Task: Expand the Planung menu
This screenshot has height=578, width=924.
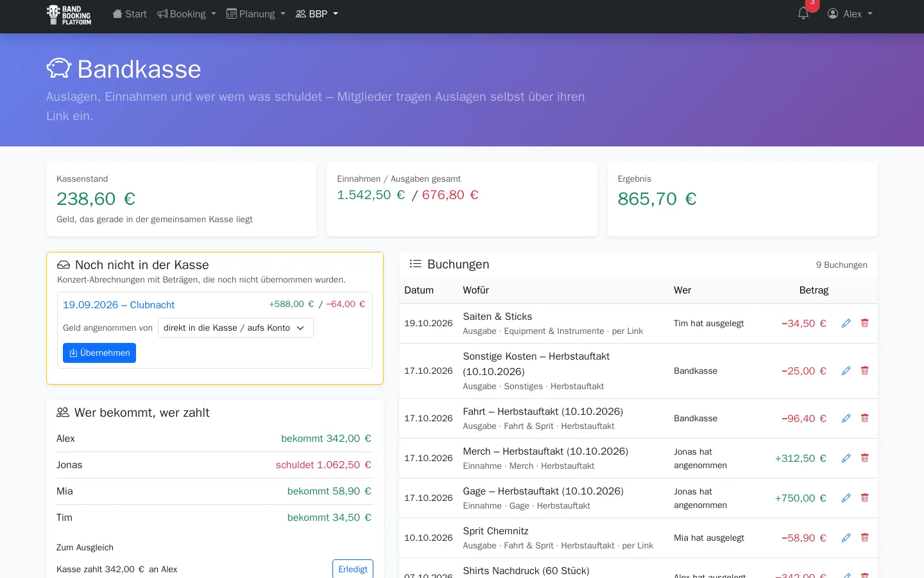Action: click(256, 13)
